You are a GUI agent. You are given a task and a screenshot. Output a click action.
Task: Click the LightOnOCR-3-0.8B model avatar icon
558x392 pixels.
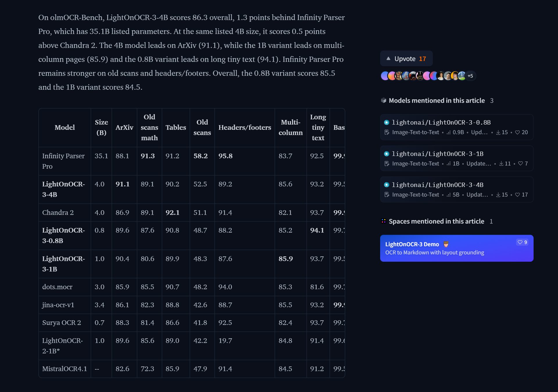tap(387, 123)
